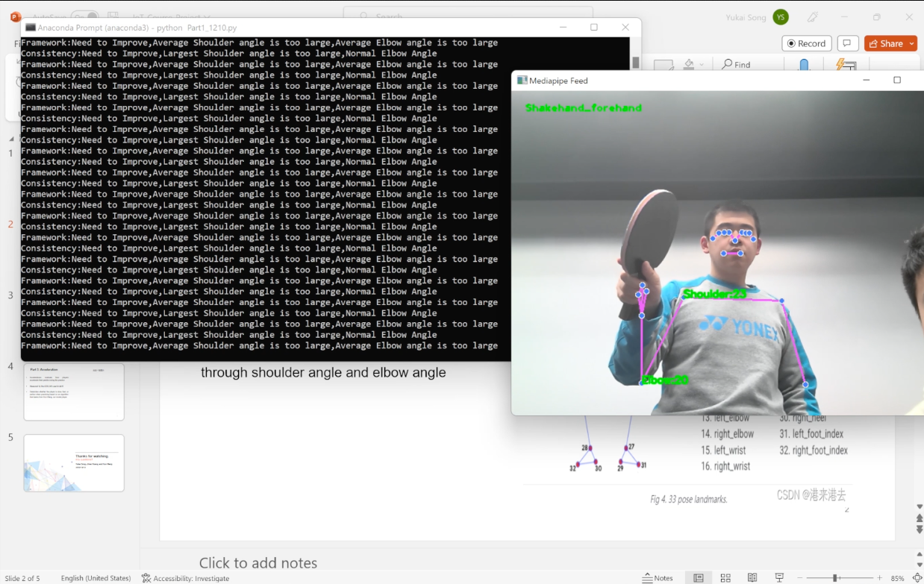Click zoom in plus icon
Image resolution: width=924 pixels, height=584 pixels.
pos(879,578)
